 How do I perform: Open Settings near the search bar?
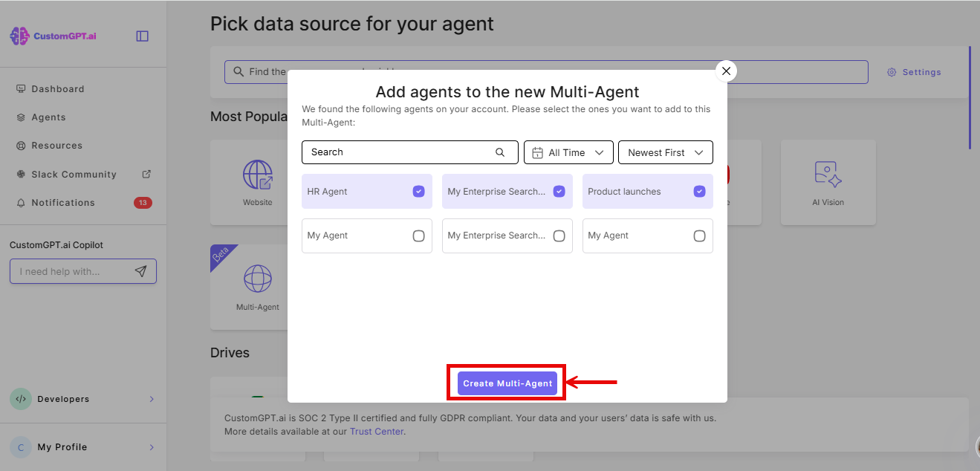[914, 72]
